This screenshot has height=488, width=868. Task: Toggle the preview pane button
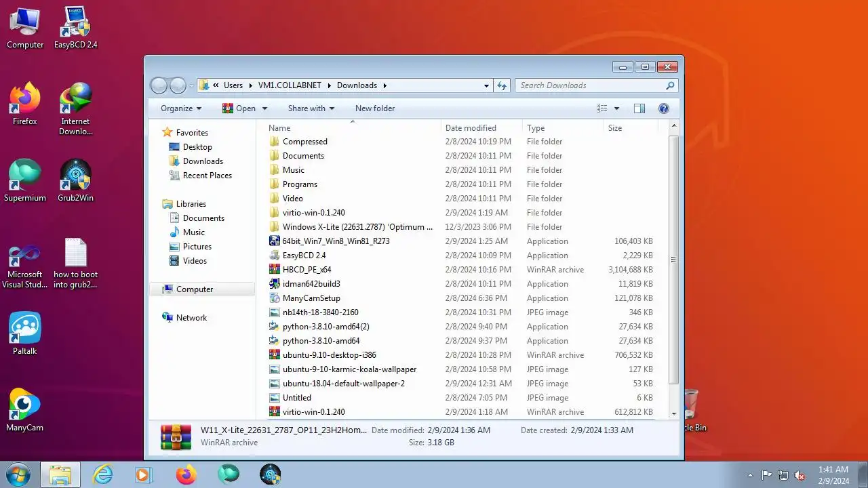point(639,108)
